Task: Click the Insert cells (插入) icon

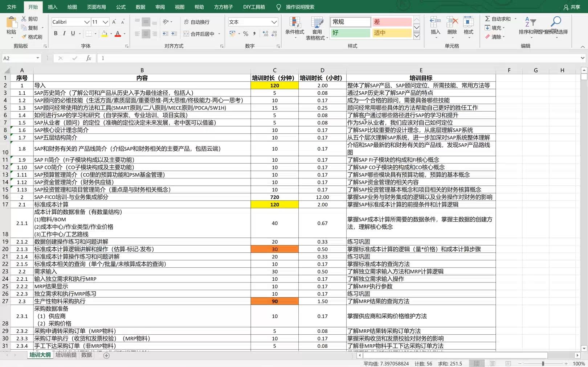Action: [435, 22]
